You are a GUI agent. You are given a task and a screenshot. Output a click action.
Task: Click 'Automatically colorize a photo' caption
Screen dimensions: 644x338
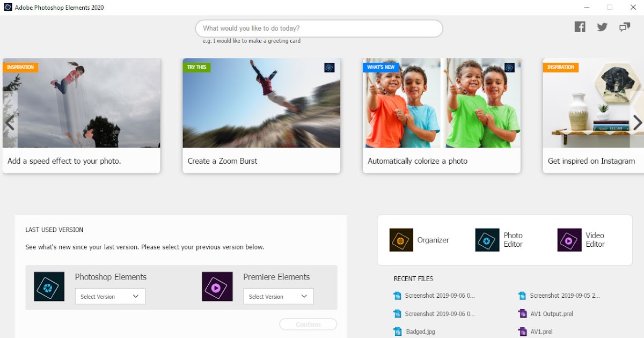[418, 161]
